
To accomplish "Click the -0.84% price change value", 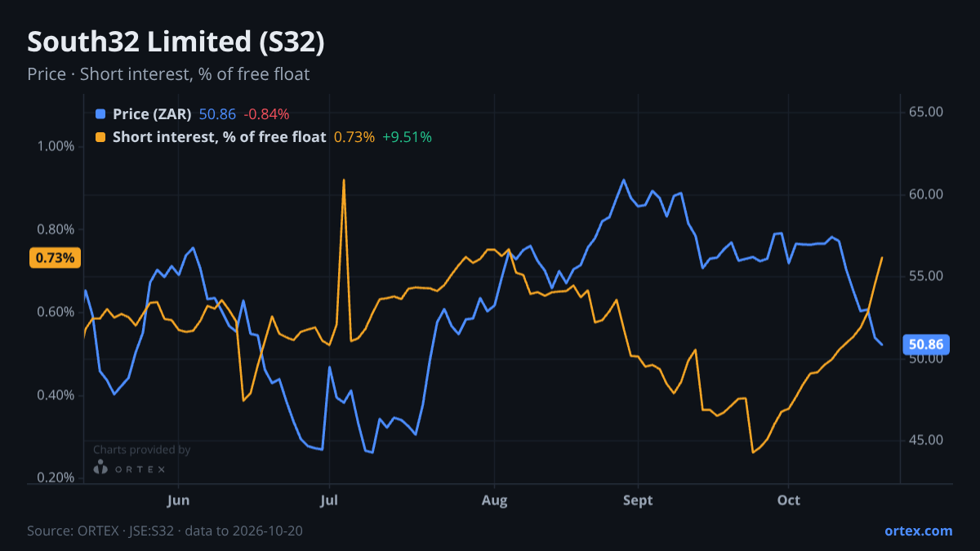I will [266, 114].
